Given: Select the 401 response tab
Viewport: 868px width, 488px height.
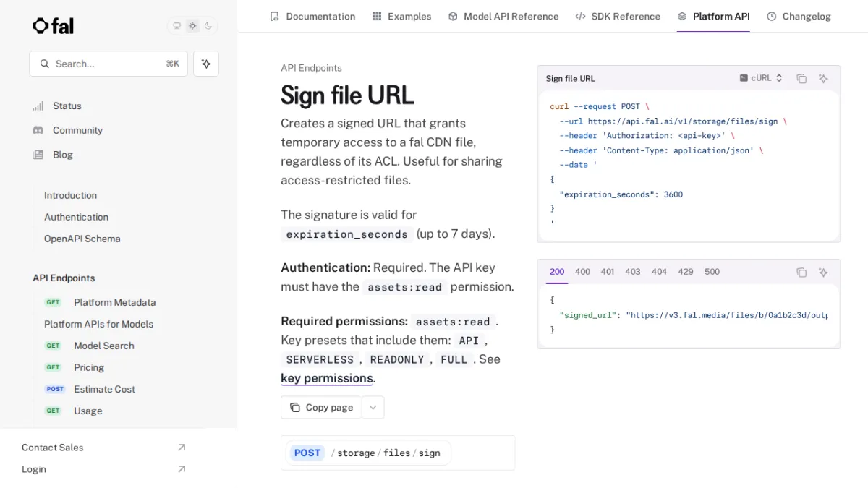Looking at the screenshot, I should [x=608, y=272].
